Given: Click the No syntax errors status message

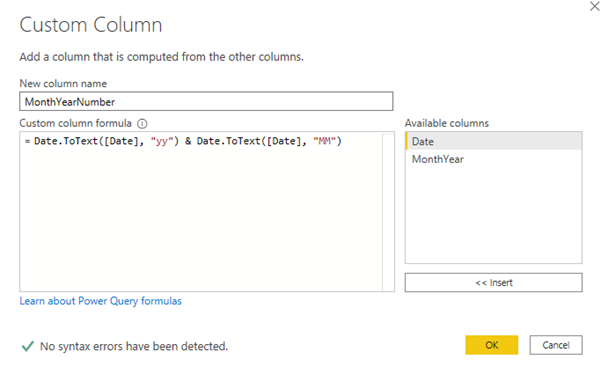Looking at the screenshot, I should point(134,346).
